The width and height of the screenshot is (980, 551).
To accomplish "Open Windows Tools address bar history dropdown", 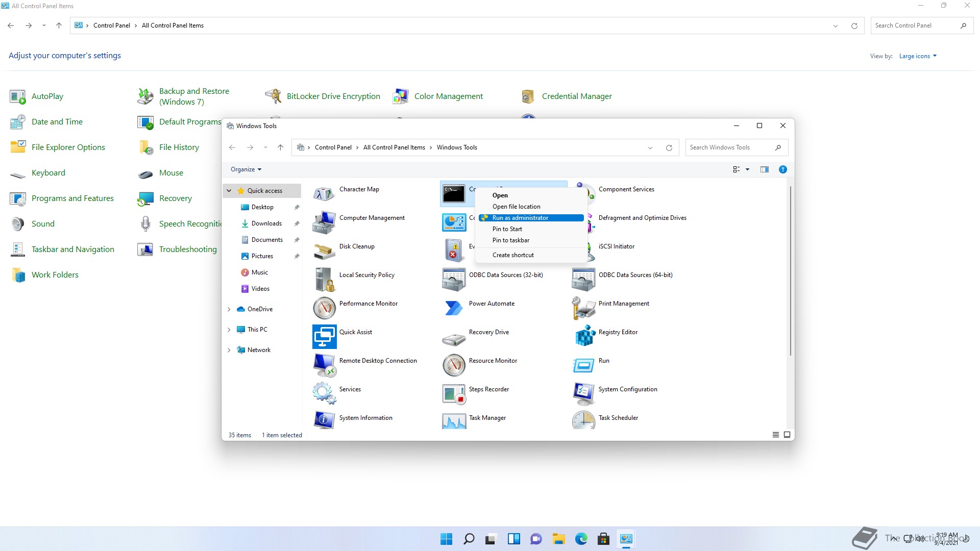I will coord(650,148).
